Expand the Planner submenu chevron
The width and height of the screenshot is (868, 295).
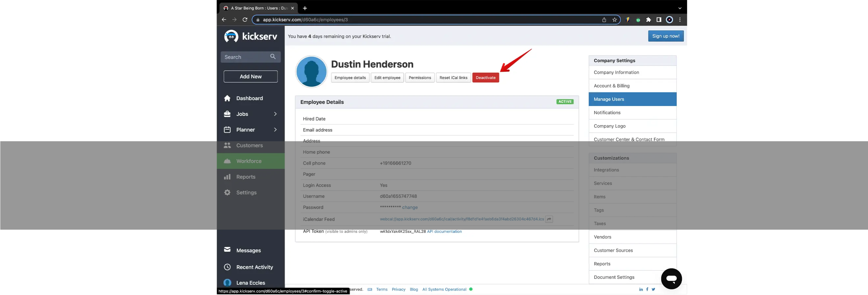(x=275, y=130)
